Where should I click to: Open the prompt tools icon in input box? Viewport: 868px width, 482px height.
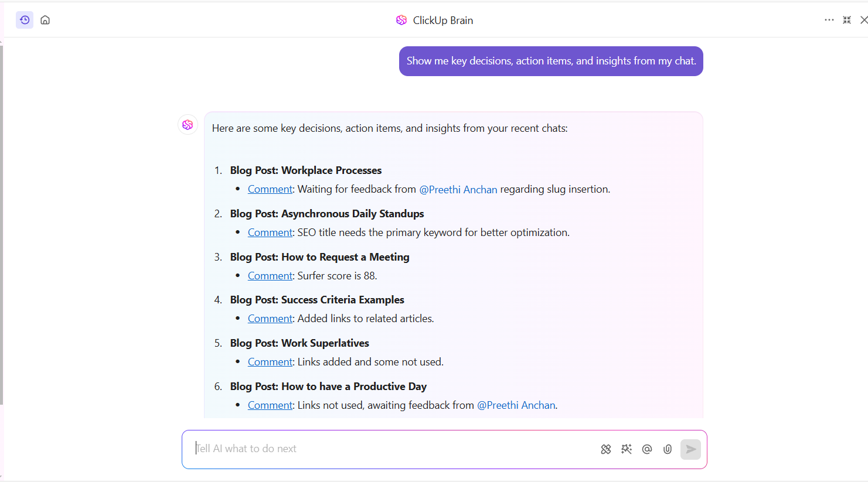(606, 449)
